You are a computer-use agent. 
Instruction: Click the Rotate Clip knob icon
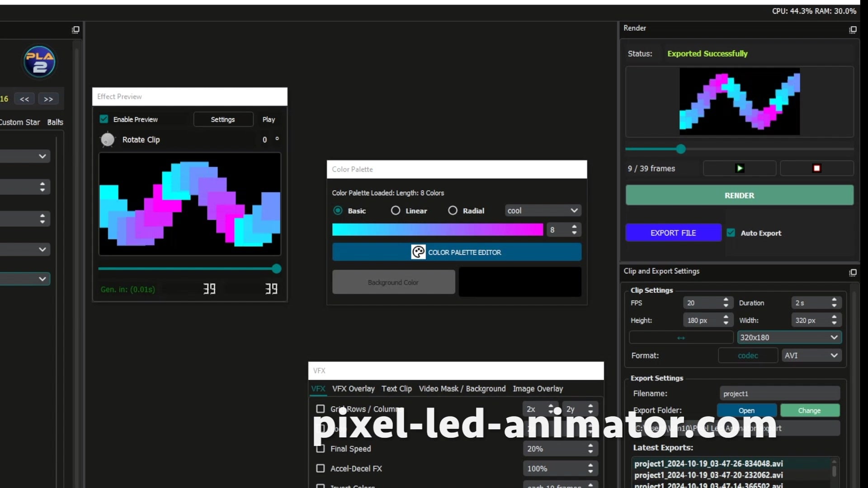coord(107,140)
